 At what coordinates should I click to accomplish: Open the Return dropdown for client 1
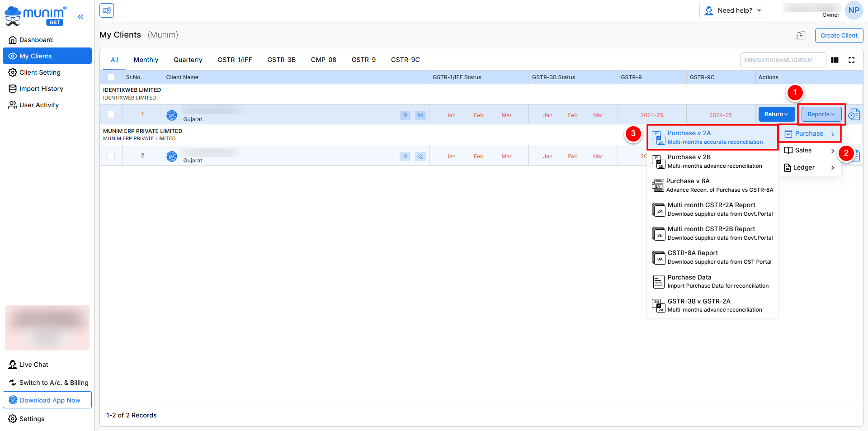(x=776, y=114)
